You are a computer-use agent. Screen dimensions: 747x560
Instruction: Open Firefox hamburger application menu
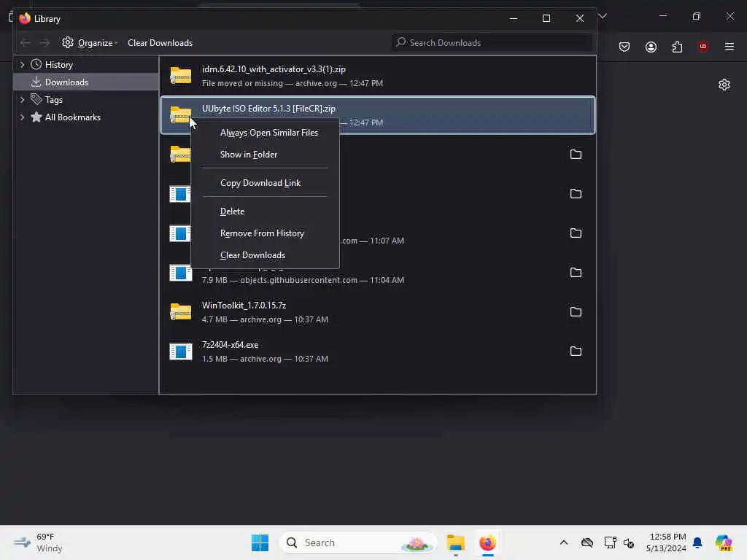pyautogui.click(x=729, y=47)
